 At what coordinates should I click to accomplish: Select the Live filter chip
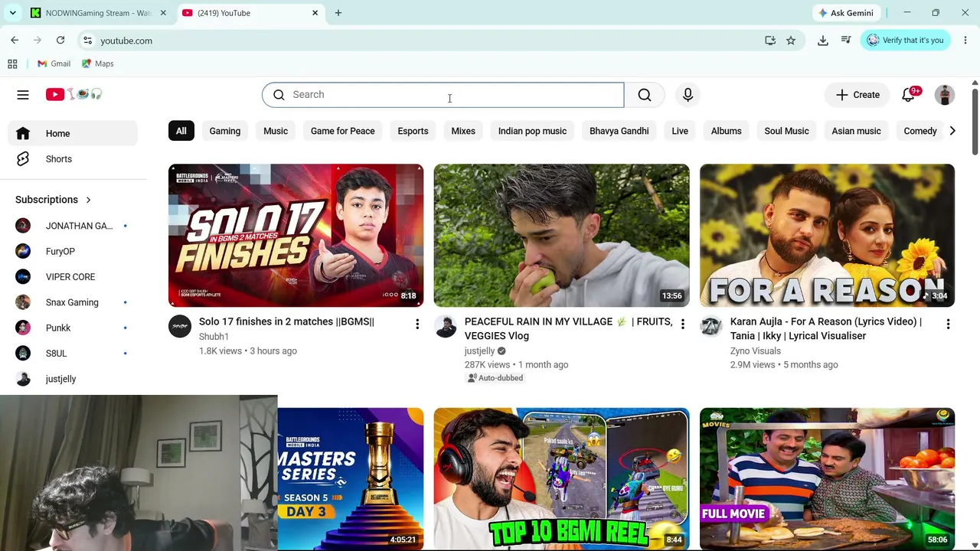click(x=680, y=131)
